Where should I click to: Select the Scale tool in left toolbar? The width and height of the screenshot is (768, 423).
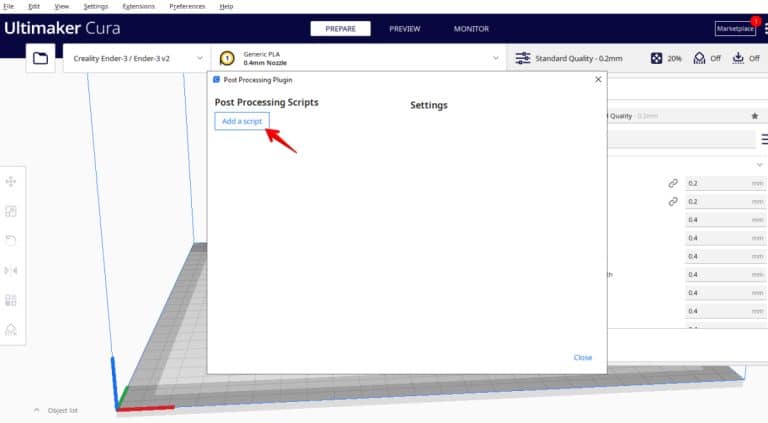(x=11, y=211)
